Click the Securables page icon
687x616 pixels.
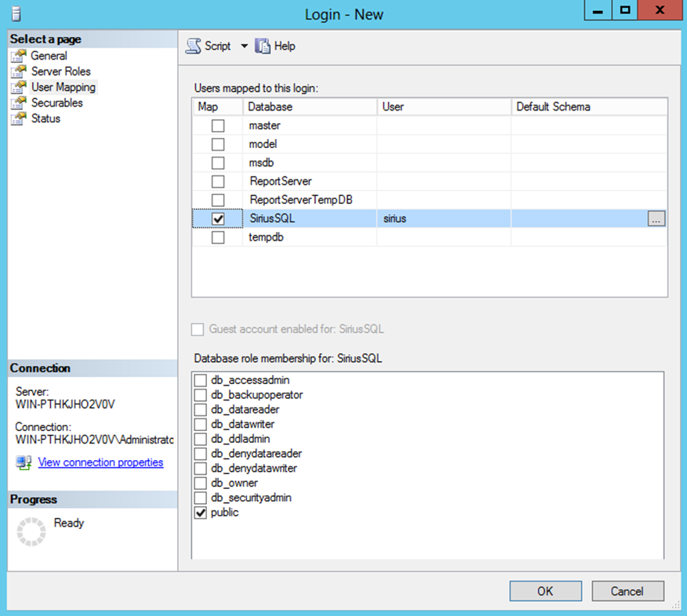tap(18, 103)
